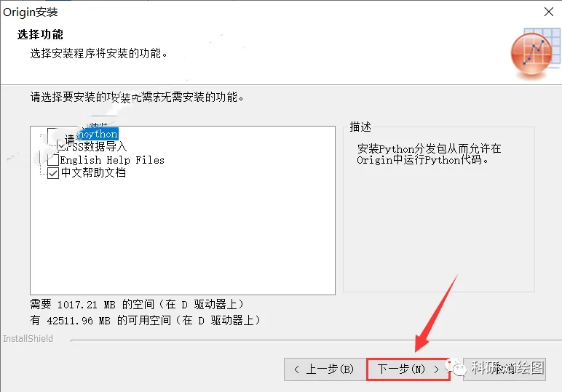Click the InstallShield label
The width and height of the screenshot is (562, 392).
point(28,339)
